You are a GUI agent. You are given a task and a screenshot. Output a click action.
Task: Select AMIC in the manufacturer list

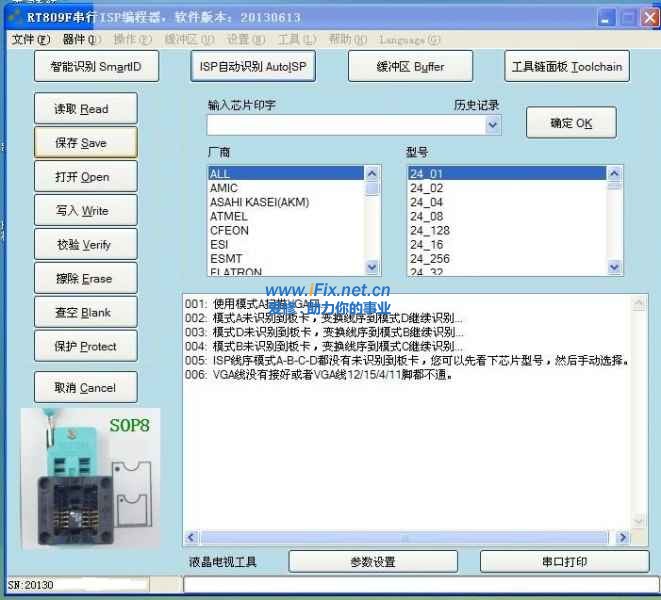point(286,188)
